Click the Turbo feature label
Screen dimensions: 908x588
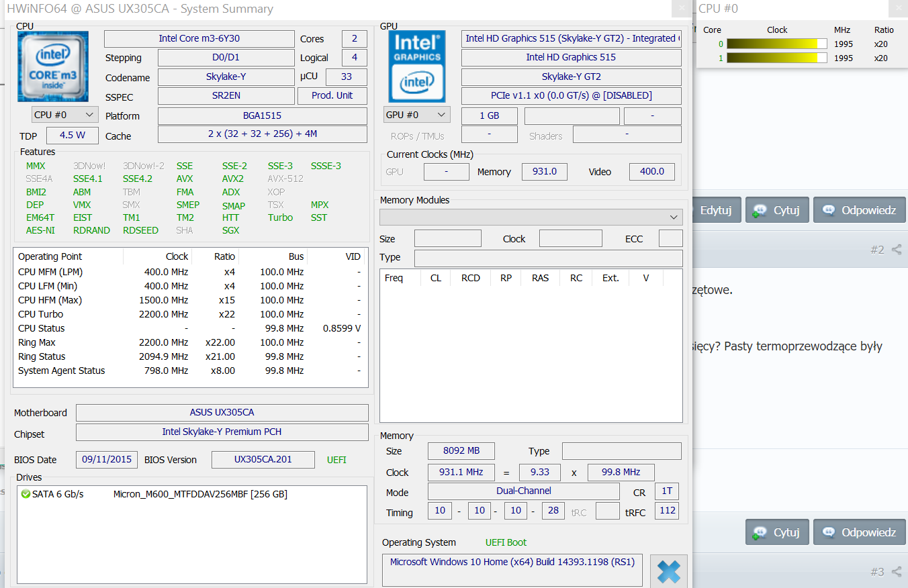(x=281, y=217)
